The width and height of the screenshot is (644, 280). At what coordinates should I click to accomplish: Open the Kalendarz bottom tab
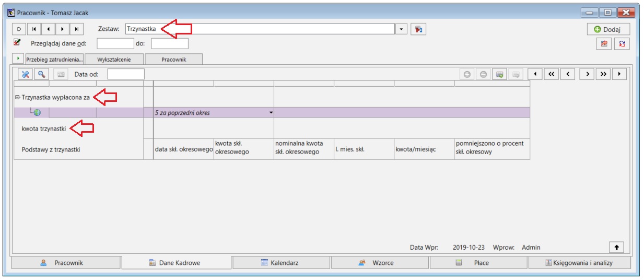pos(282,263)
